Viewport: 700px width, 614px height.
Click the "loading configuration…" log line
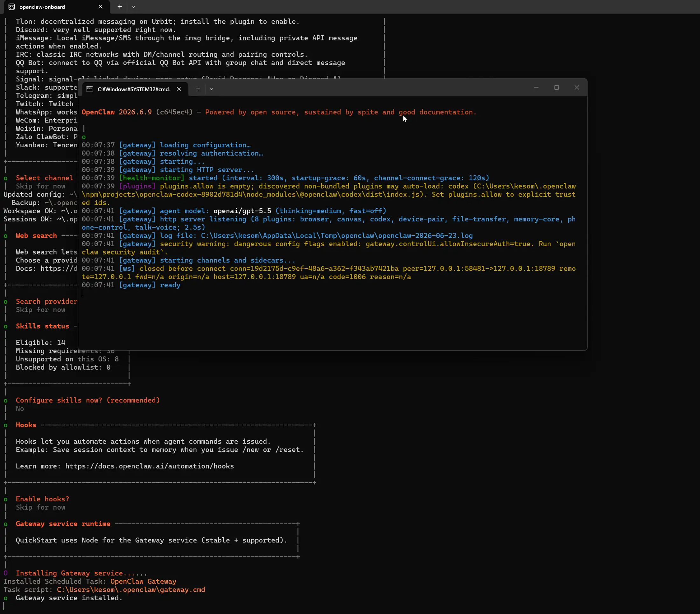tap(205, 145)
